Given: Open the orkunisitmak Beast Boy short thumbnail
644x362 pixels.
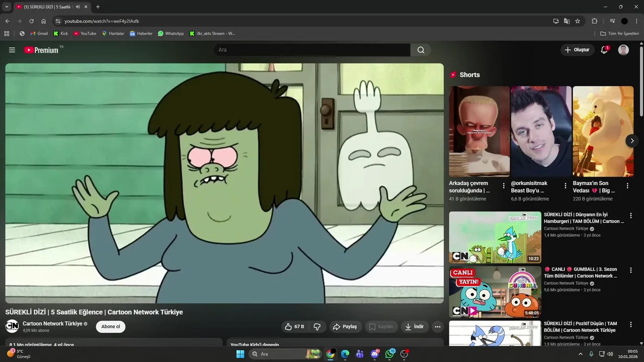Looking at the screenshot, I should pyautogui.click(x=541, y=131).
